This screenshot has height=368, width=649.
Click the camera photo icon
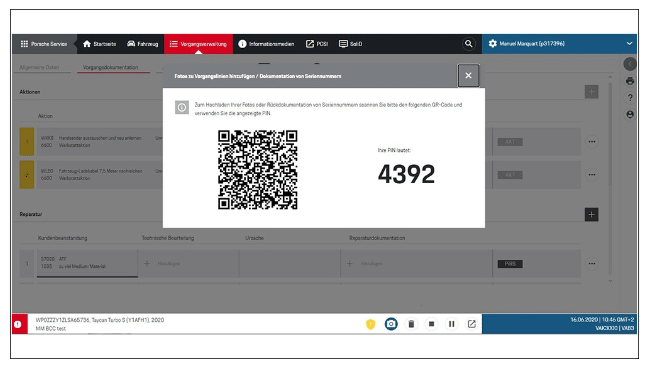[391, 324]
